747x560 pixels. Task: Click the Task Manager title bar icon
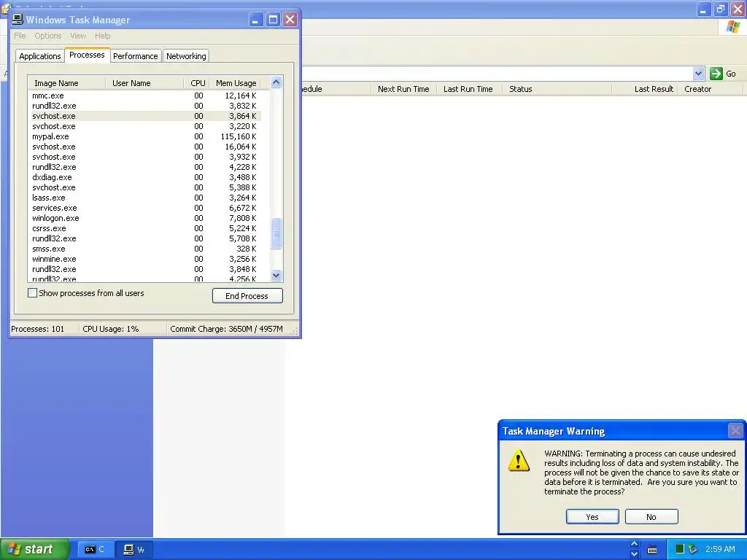(x=18, y=20)
